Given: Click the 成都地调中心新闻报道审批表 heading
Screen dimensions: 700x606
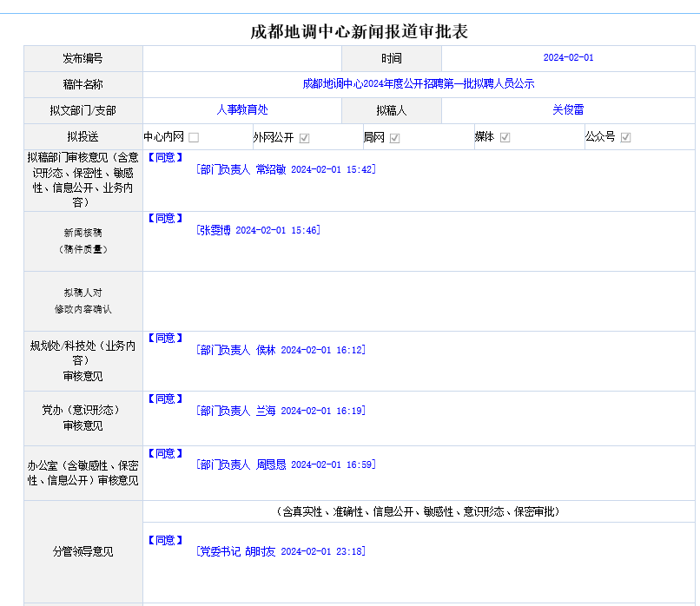Looking at the screenshot, I should pyautogui.click(x=359, y=32).
